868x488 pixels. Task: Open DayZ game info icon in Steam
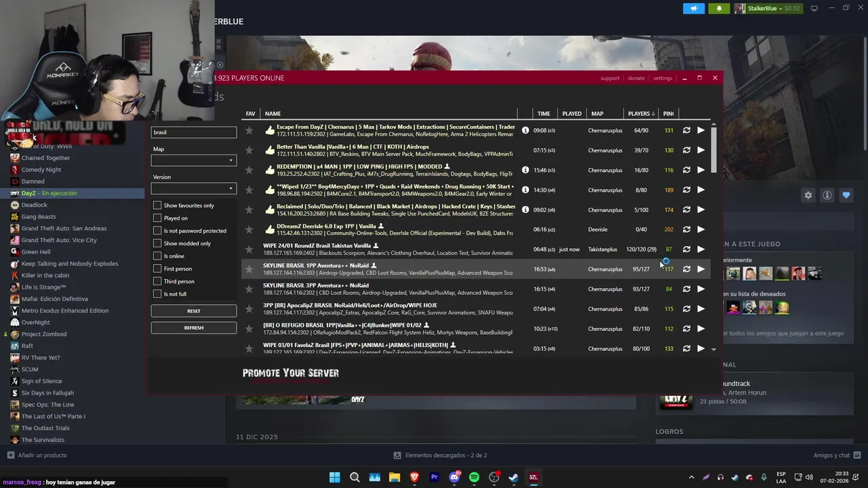pos(827,195)
